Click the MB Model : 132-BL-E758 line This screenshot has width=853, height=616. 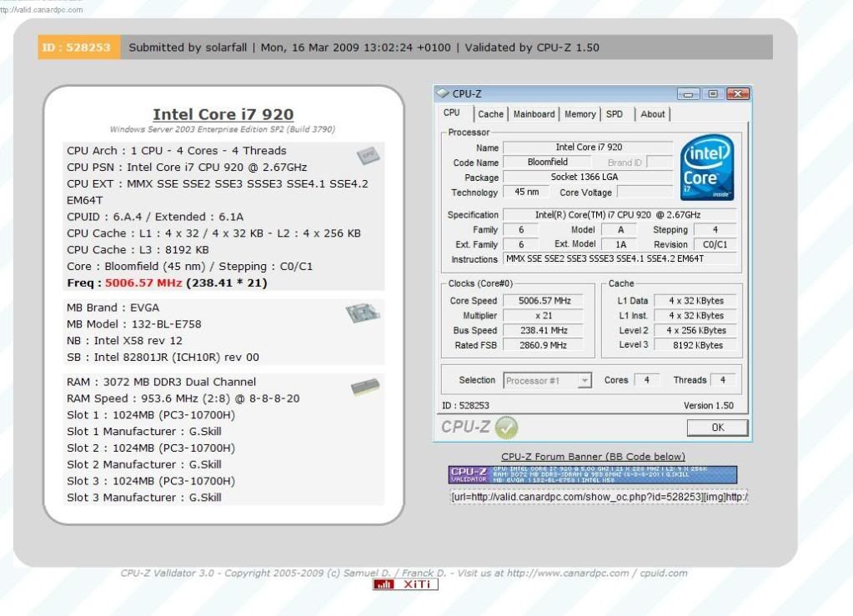click(133, 324)
